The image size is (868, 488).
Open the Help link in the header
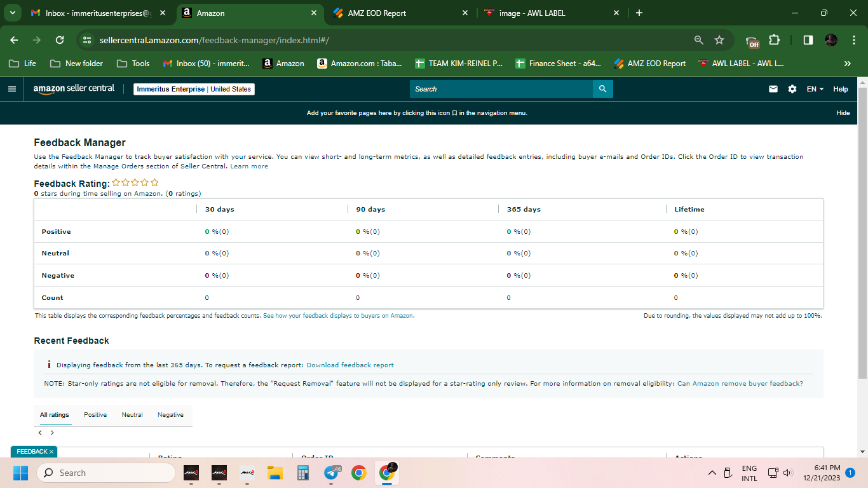pyautogui.click(x=841, y=89)
